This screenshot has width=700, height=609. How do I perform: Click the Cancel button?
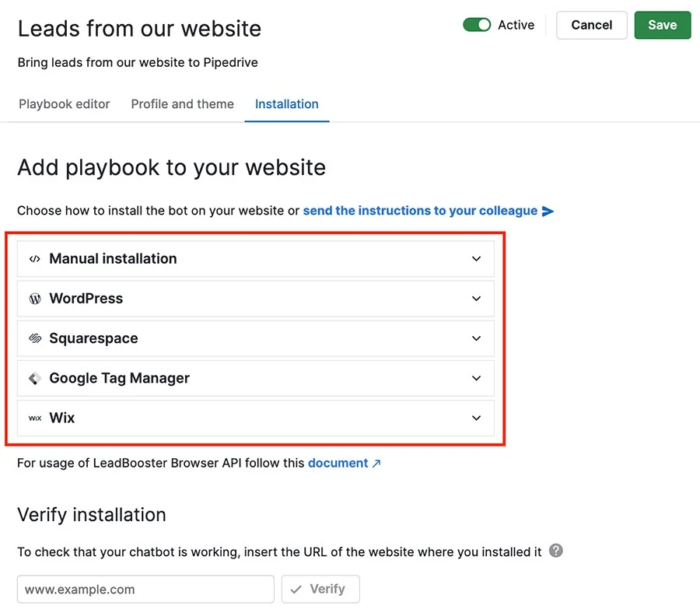tap(592, 25)
